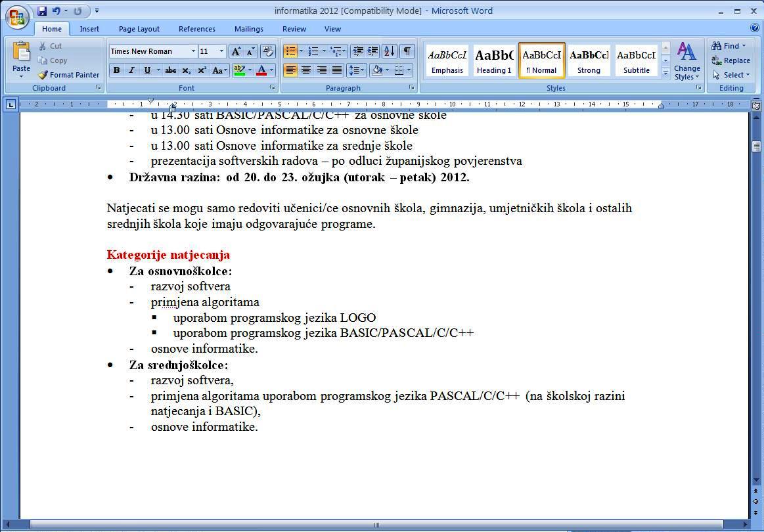Open the bullet library dropdown arrow
This screenshot has height=532, width=764.
click(x=301, y=51)
